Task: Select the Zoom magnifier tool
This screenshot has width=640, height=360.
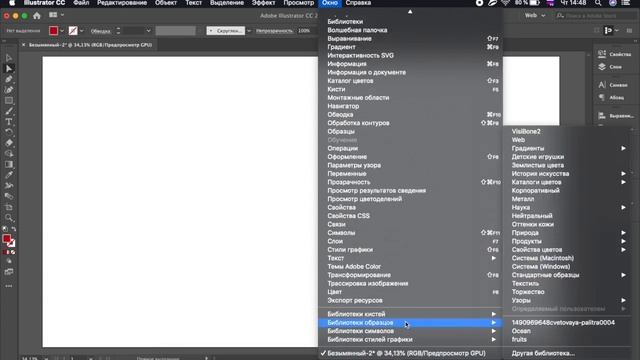Action: [9, 218]
